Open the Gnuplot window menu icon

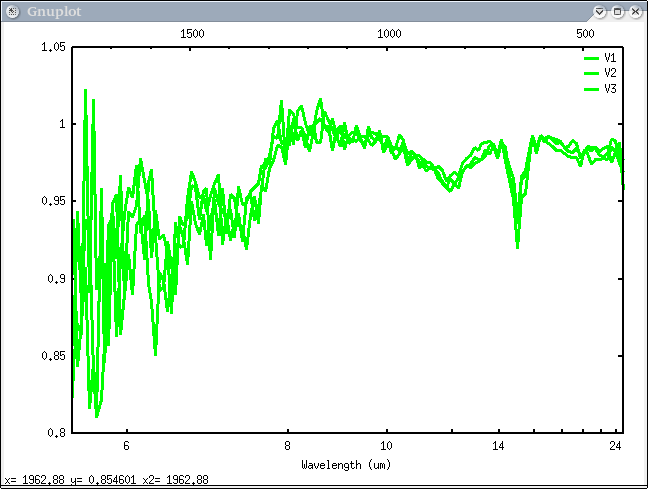click(x=12, y=12)
